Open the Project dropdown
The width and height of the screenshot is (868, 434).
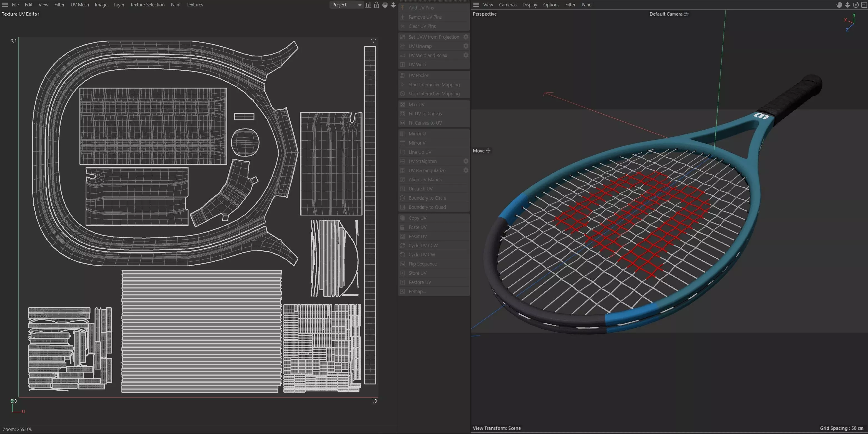click(346, 5)
